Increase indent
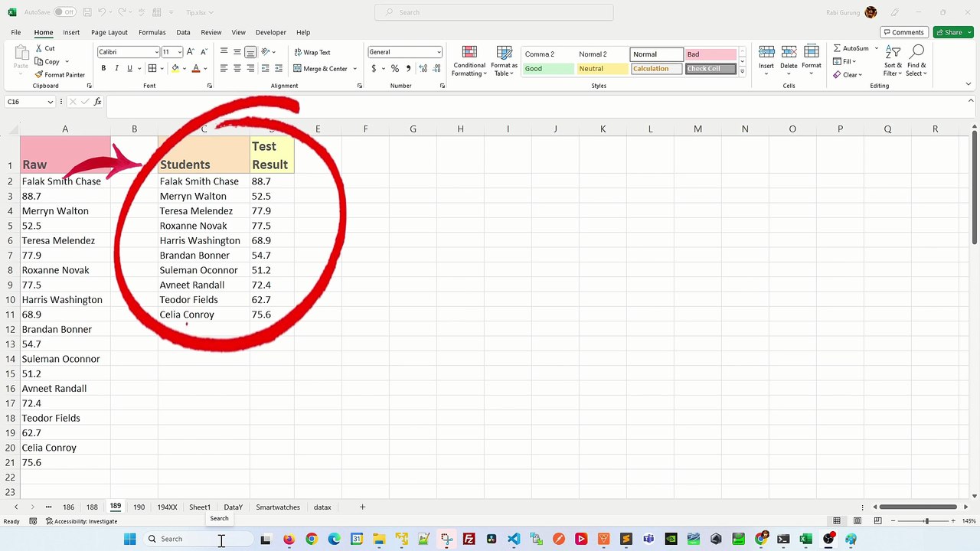The height and width of the screenshot is (551, 980). pos(279,68)
